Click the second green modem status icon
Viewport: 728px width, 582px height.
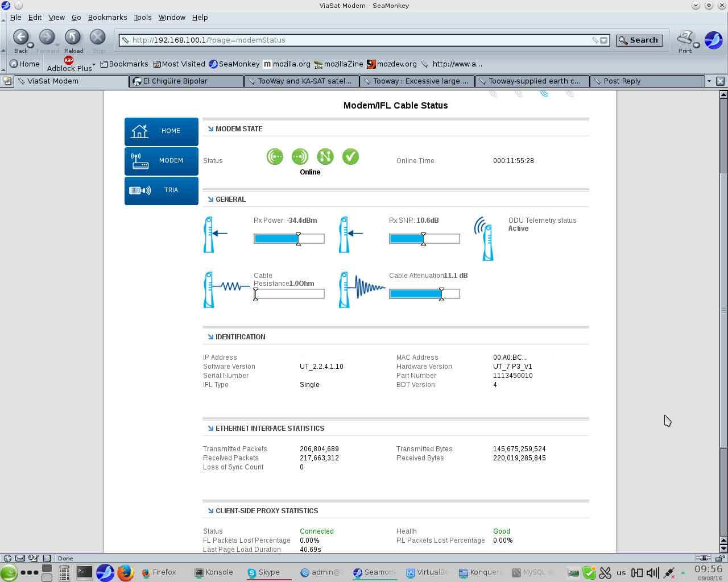pos(300,156)
